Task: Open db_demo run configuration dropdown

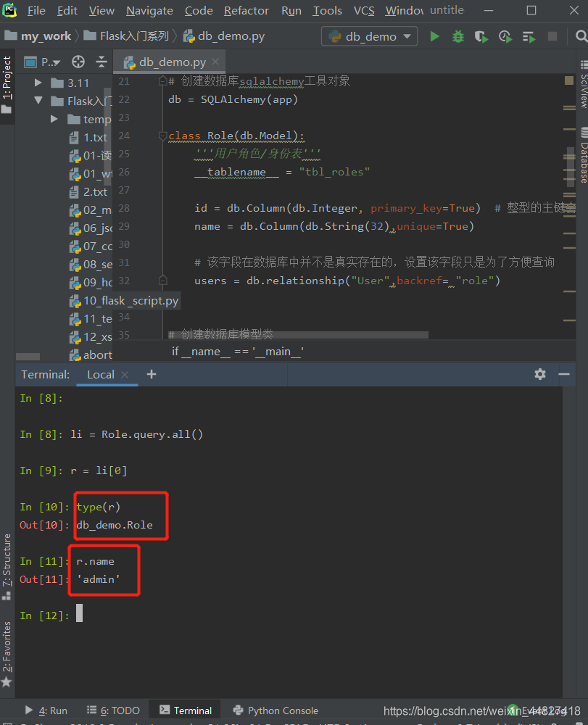Action: pyautogui.click(x=369, y=36)
